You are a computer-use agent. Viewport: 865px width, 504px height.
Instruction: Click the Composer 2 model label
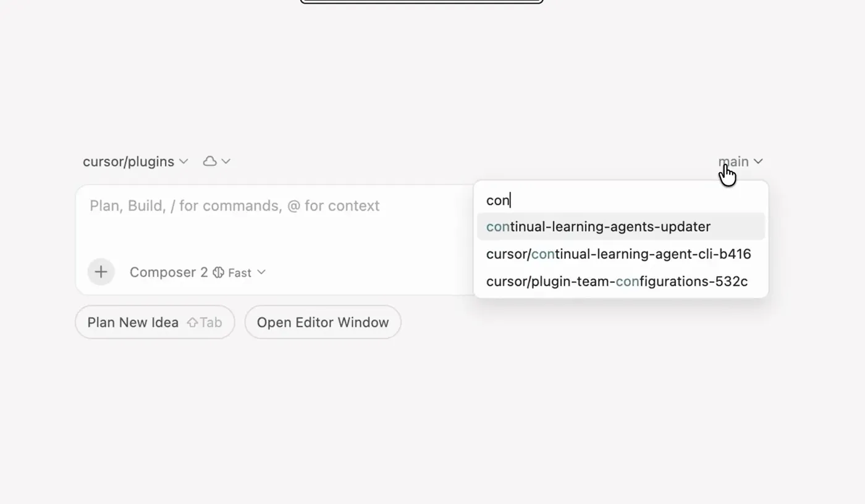pyautogui.click(x=169, y=272)
